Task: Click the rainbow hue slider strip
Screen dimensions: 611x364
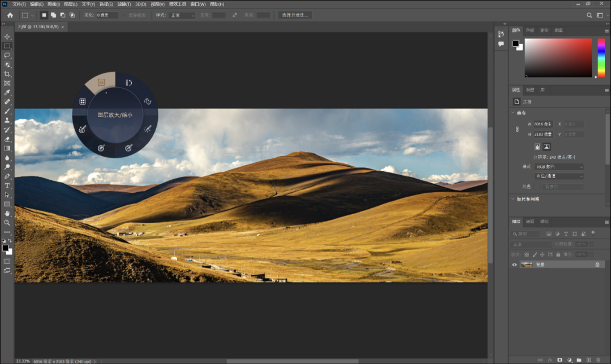Action: pyautogui.click(x=601, y=57)
